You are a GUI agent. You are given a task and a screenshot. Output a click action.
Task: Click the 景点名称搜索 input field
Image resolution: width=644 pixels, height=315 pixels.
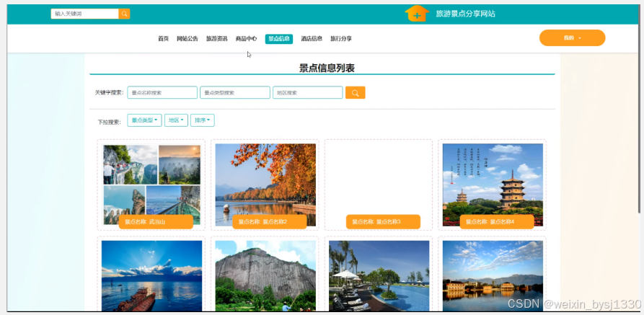pyautogui.click(x=162, y=93)
